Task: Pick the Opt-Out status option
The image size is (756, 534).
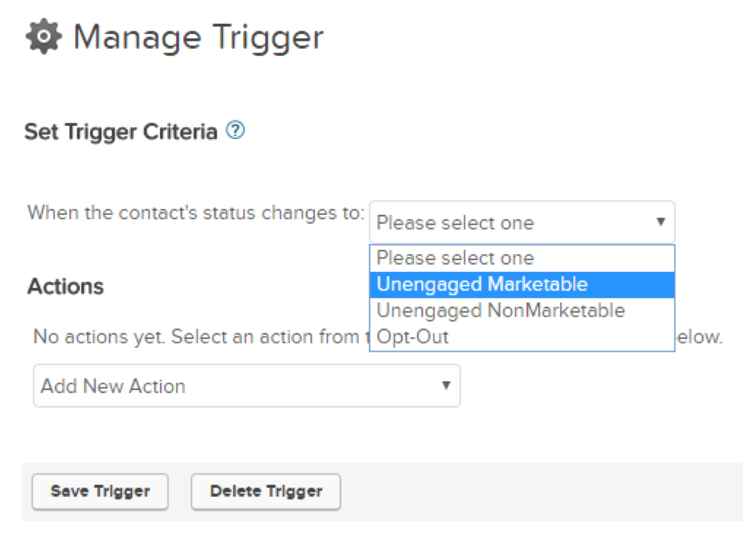Action: pos(522,337)
